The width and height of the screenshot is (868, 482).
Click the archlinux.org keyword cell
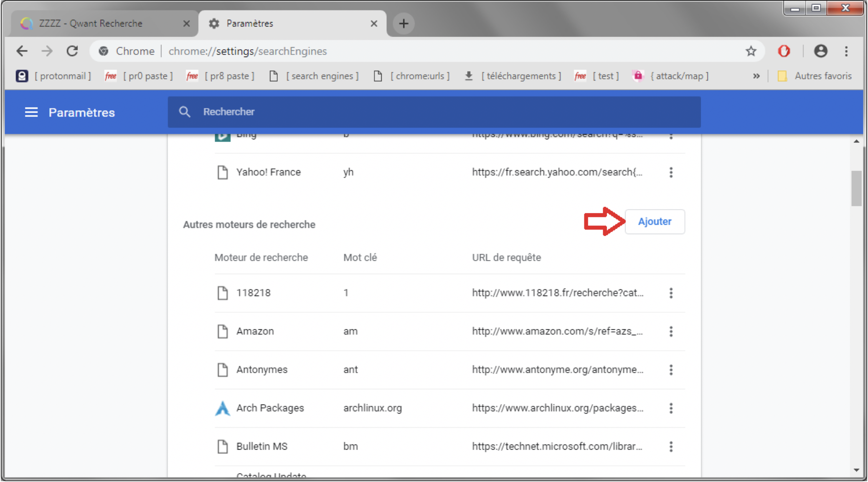click(x=373, y=408)
